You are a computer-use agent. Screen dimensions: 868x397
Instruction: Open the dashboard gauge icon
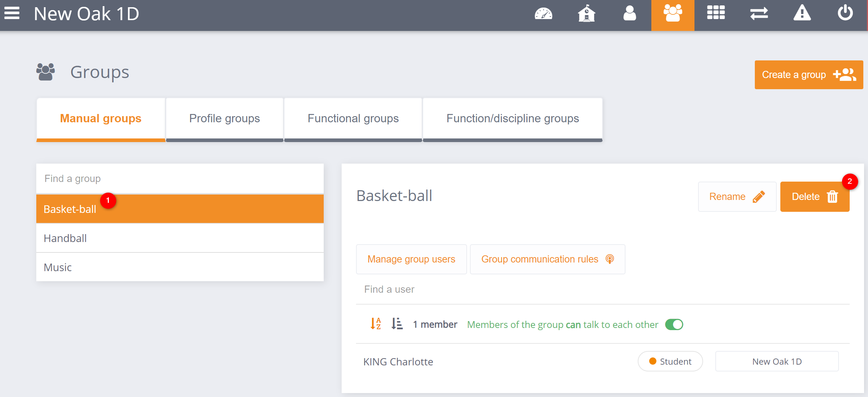coord(543,14)
